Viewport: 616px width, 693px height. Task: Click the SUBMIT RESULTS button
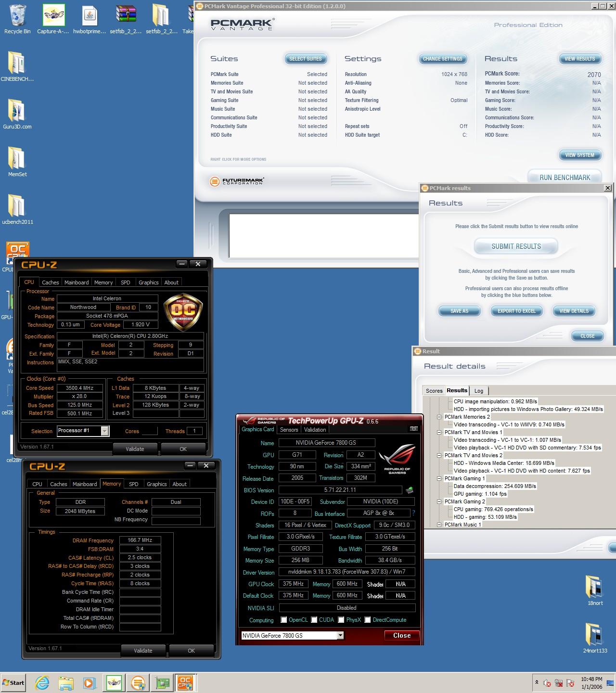[x=516, y=246]
